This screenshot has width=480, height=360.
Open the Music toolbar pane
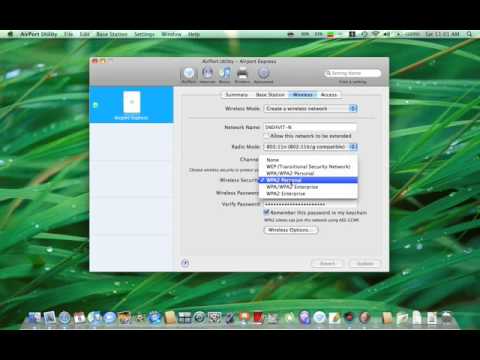[225, 75]
